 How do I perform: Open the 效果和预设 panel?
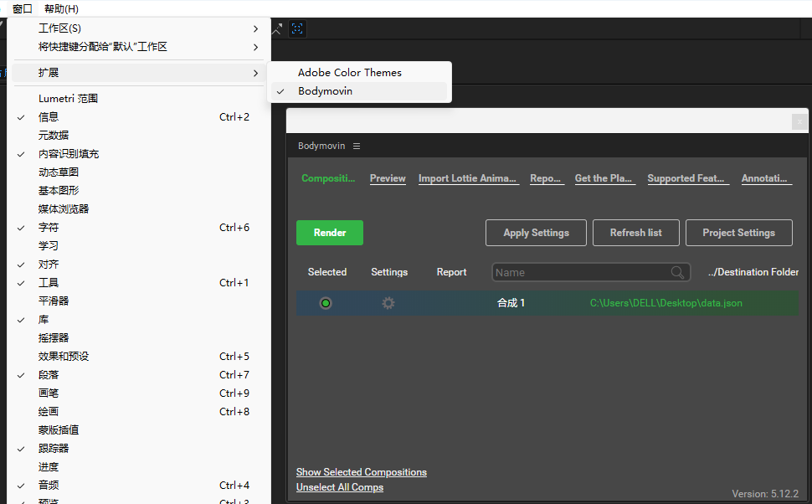tap(139, 357)
